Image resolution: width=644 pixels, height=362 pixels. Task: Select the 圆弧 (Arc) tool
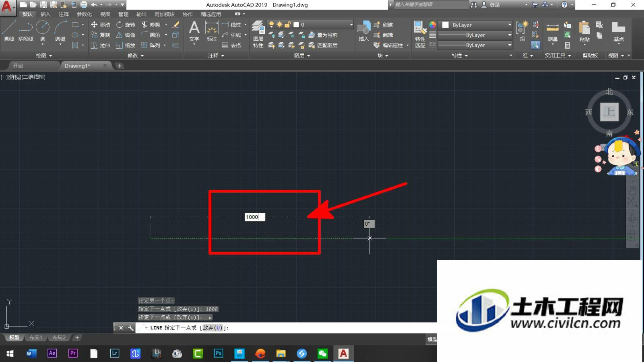[x=60, y=31]
